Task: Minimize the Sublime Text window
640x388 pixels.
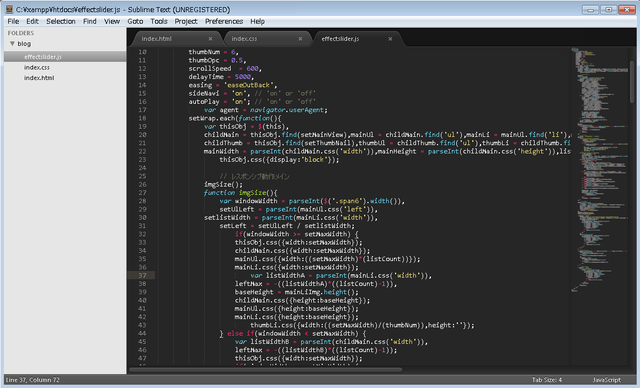Action: 590,9
